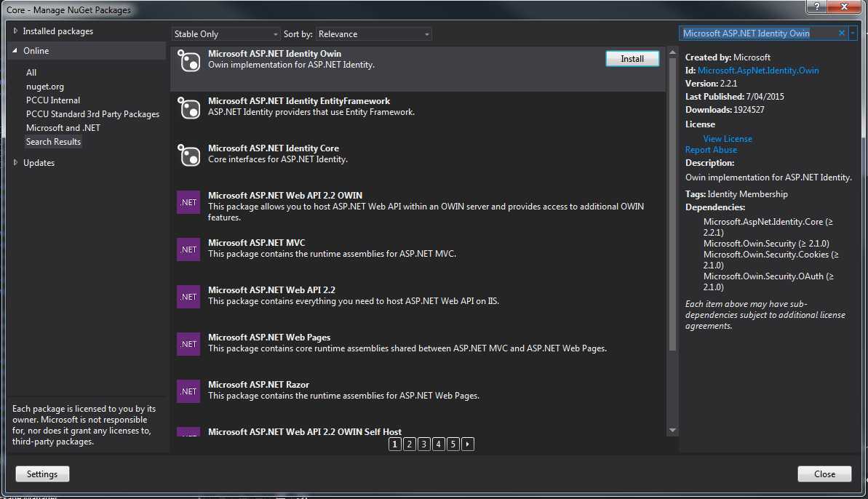
Task: Select PCCU Standard 3rd Party Packages source
Action: 92,114
